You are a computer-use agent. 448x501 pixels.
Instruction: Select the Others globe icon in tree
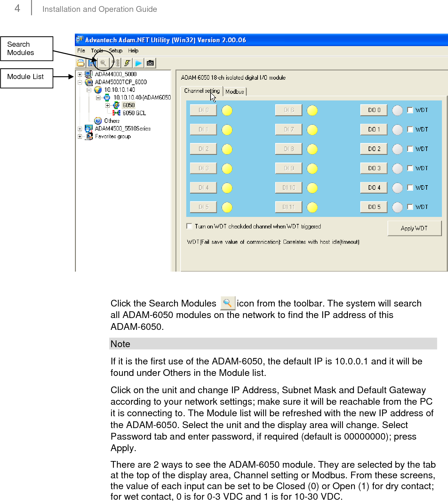coord(98,121)
